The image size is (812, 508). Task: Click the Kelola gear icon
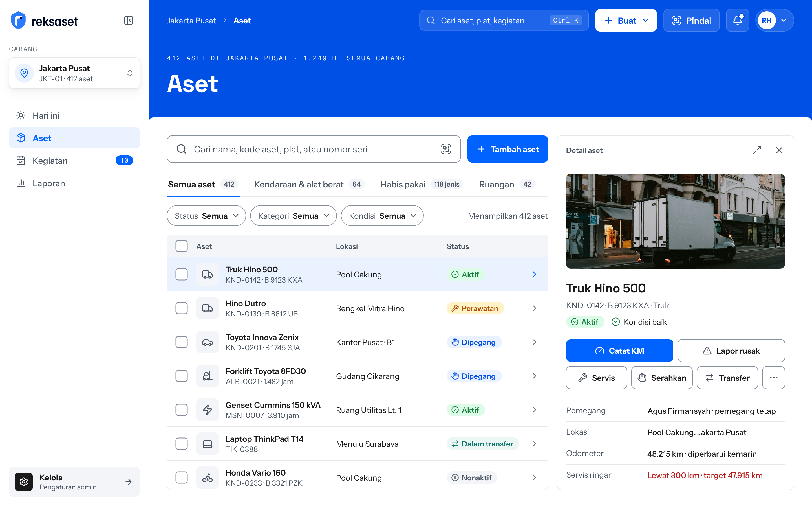pos(23,482)
